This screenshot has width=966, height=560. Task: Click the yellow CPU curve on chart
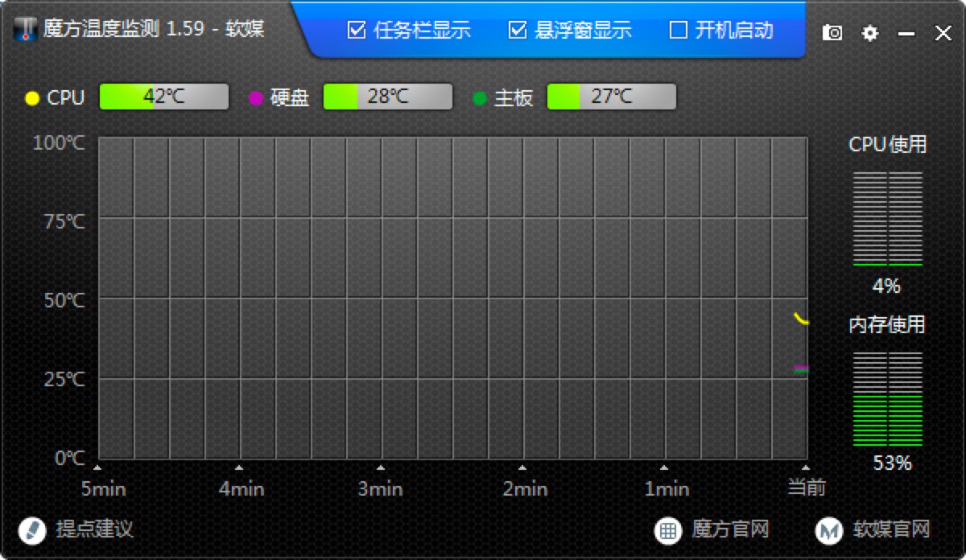801,319
